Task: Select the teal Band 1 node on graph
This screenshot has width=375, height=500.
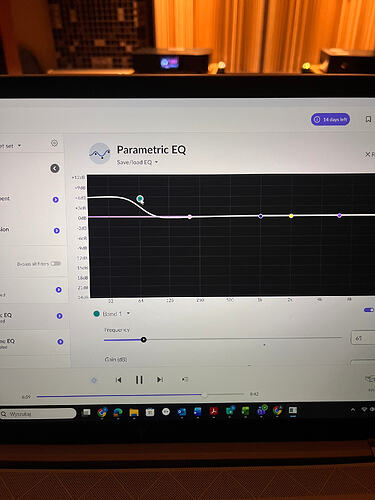Action: point(140,199)
